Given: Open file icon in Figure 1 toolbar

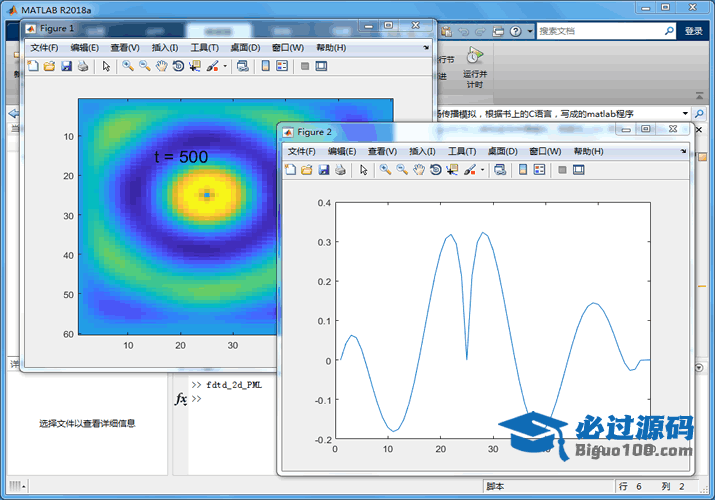Looking at the screenshot, I should point(49,66).
